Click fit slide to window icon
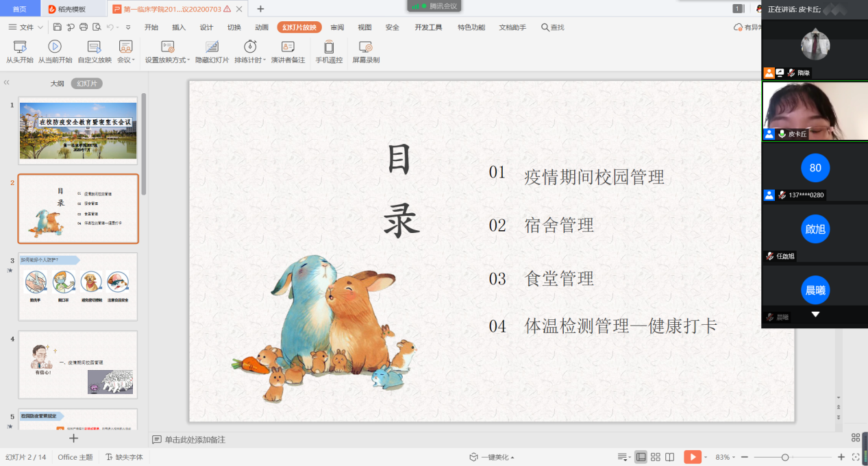 (x=856, y=457)
